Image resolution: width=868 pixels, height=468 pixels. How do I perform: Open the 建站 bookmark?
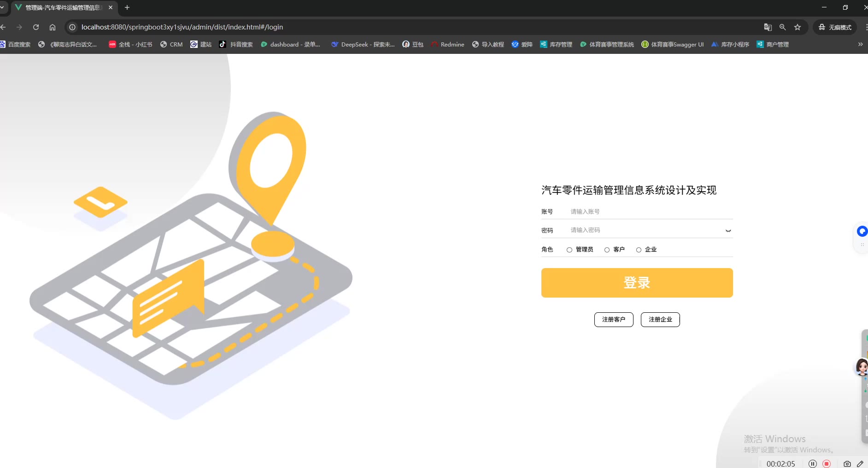point(201,44)
